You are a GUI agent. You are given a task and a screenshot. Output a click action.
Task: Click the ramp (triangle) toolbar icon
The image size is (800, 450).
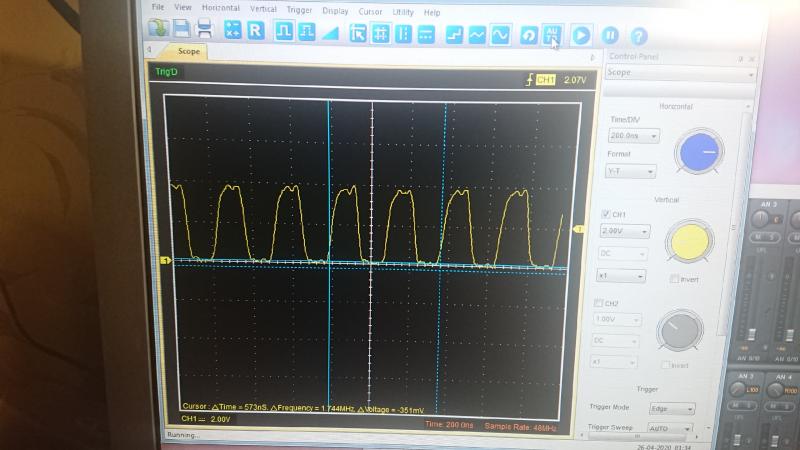coord(330,33)
